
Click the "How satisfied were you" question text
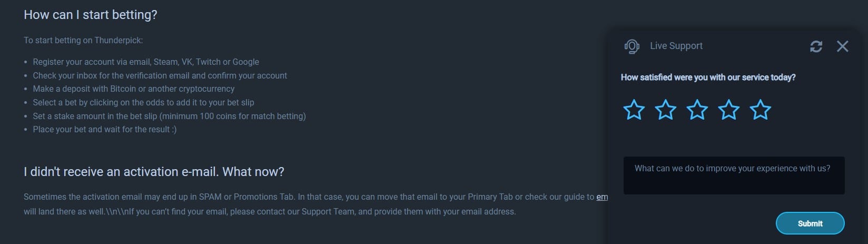(708, 77)
